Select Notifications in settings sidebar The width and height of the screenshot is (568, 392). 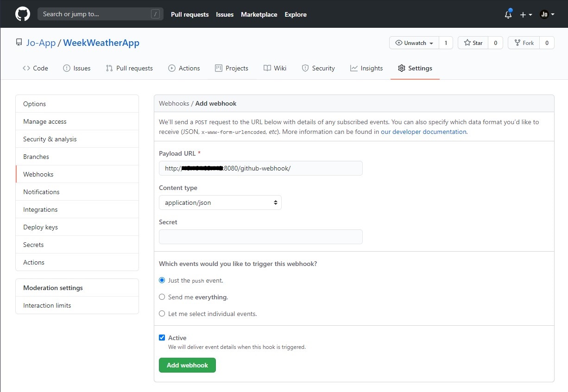pos(77,192)
